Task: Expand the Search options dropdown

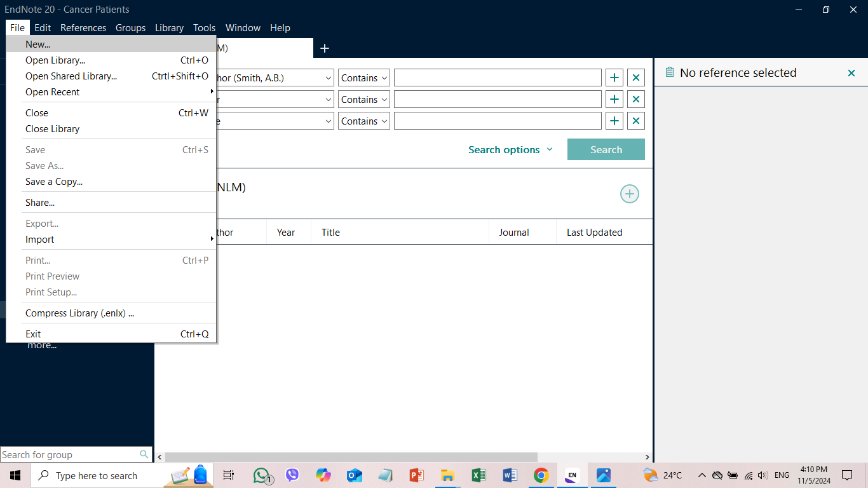Action: (511, 150)
